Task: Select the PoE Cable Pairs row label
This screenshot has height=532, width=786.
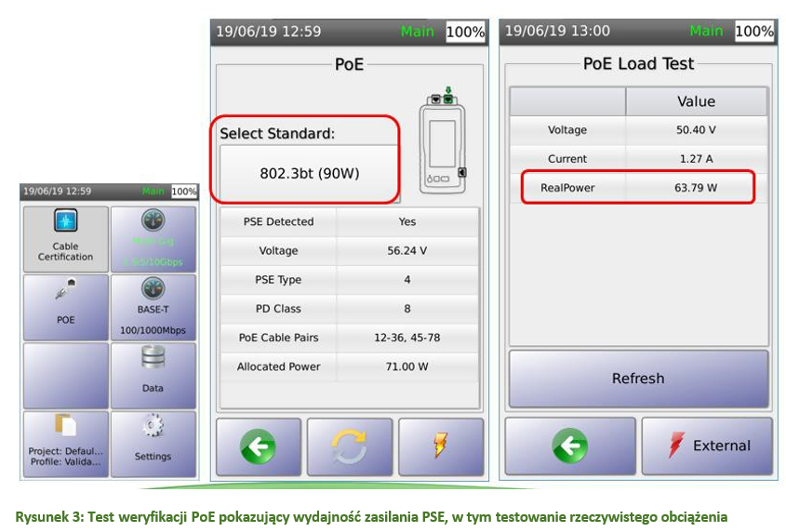Action: [x=278, y=338]
